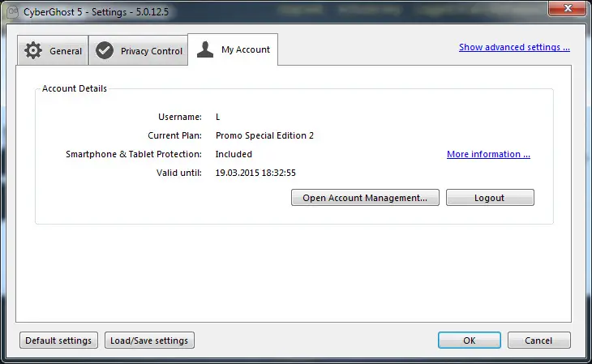Click the "Included" protection value
592x364 pixels.
point(234,154)
